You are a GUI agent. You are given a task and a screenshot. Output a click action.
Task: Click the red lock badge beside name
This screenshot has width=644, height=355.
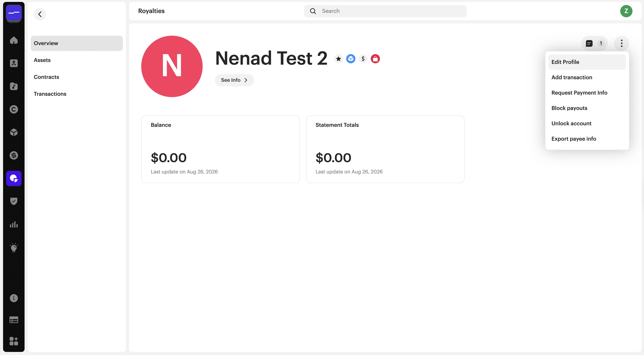click(x=375, y=59)
